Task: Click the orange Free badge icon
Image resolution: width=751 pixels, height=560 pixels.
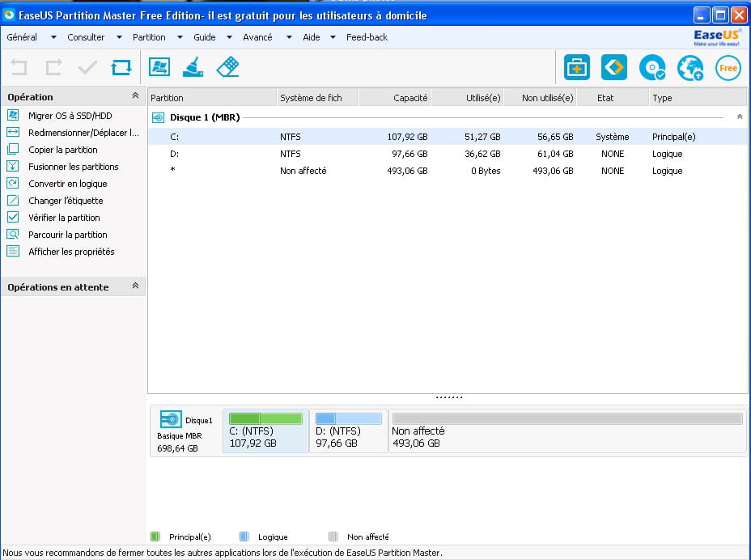Action: point(728,67)
